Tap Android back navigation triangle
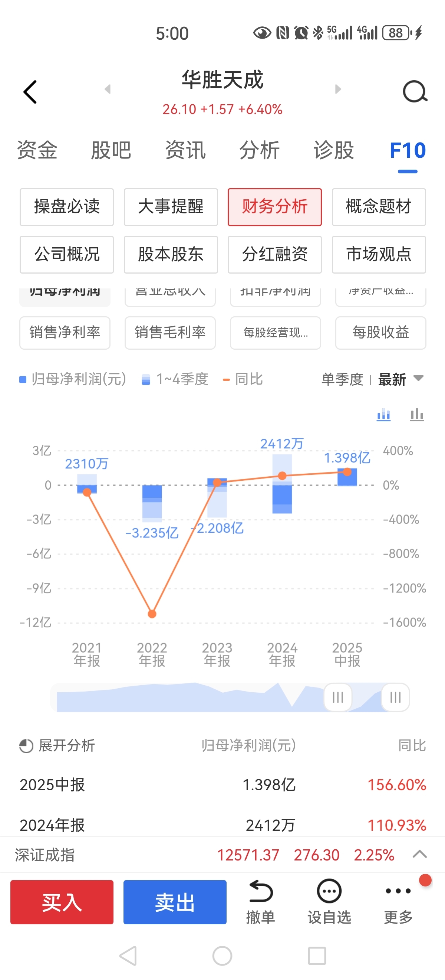Viewport: 445px width, 980px height. [x=128, y=955]
